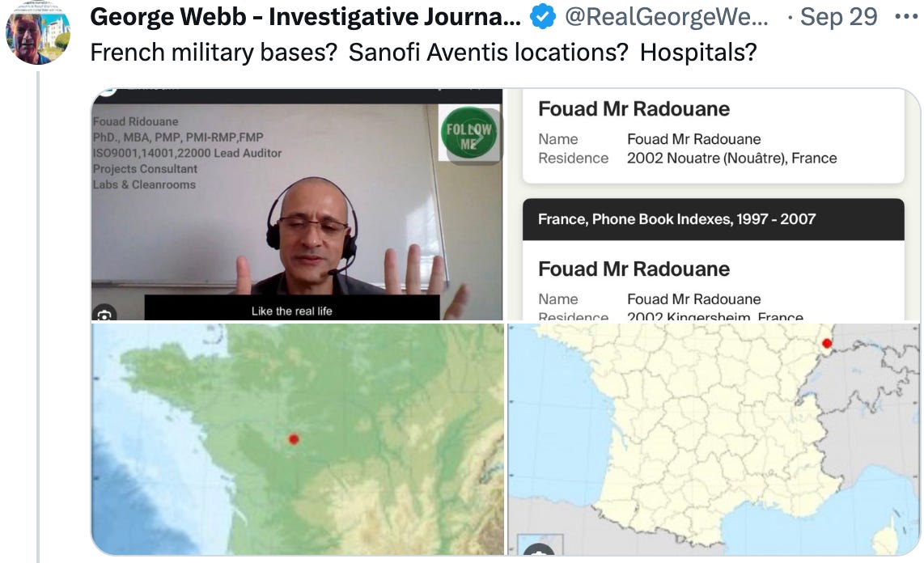Click the red dot on departments map
924x563 pixels.
pos(827,343)
